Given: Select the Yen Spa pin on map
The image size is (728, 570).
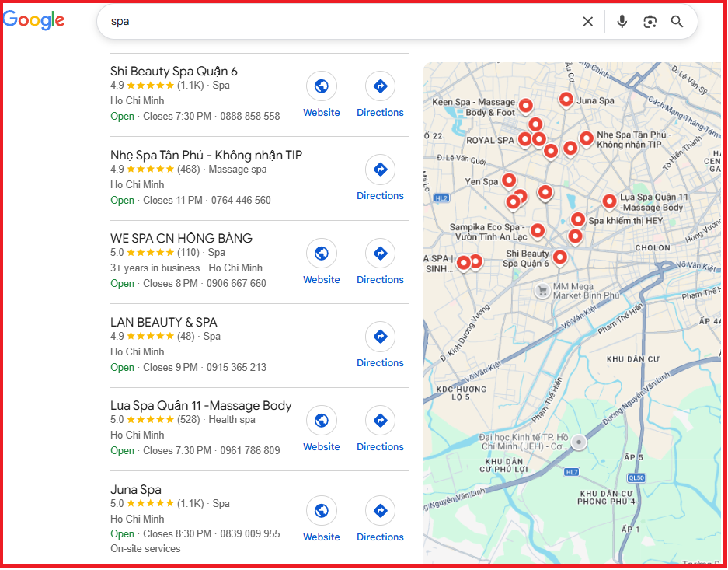Looking at the screenshot, I should pyautogui.click(x=509, y=180).
